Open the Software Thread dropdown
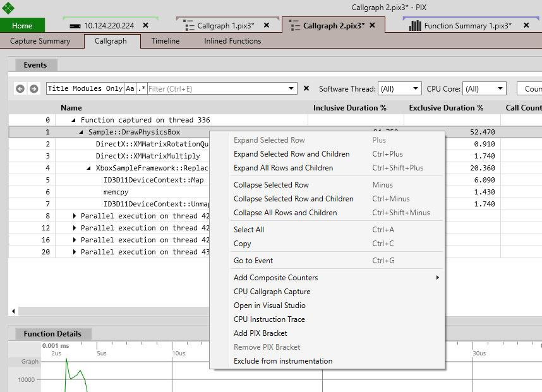Viewport: 542px width, 392px height. 400,89
